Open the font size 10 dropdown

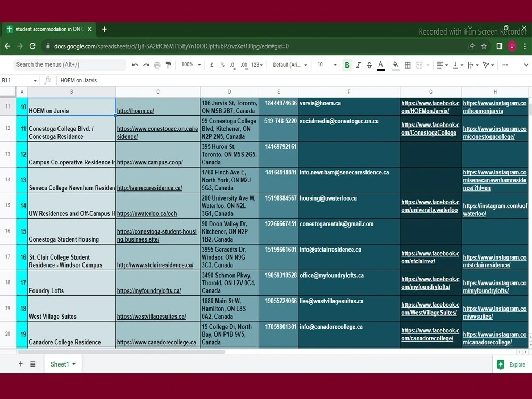pos(327,65)
